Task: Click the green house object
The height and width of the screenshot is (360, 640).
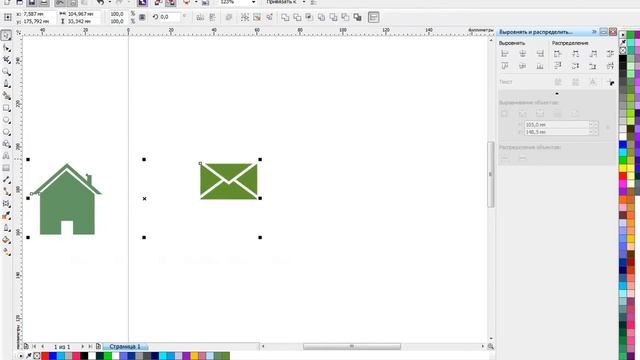Action: [x=67, y=199]
